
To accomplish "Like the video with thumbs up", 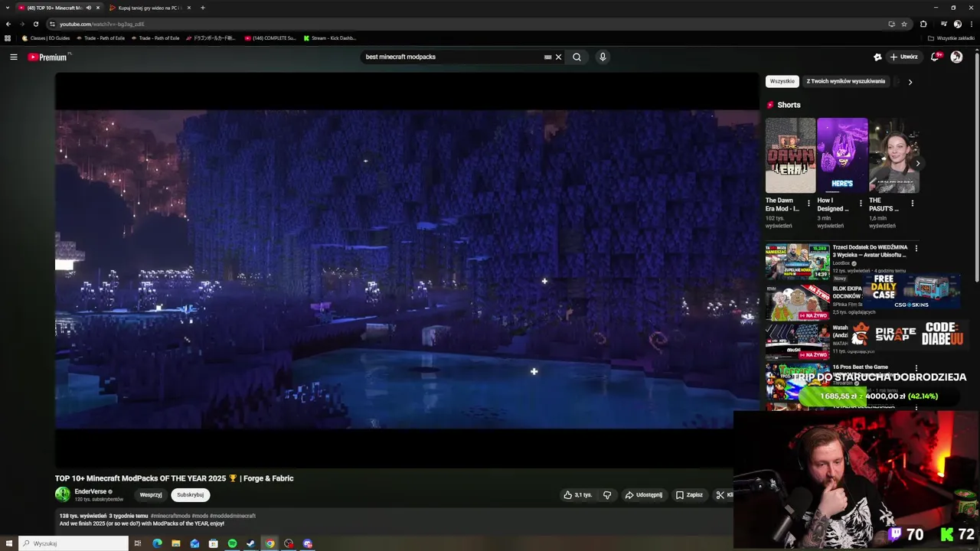I will click(577, 495).
